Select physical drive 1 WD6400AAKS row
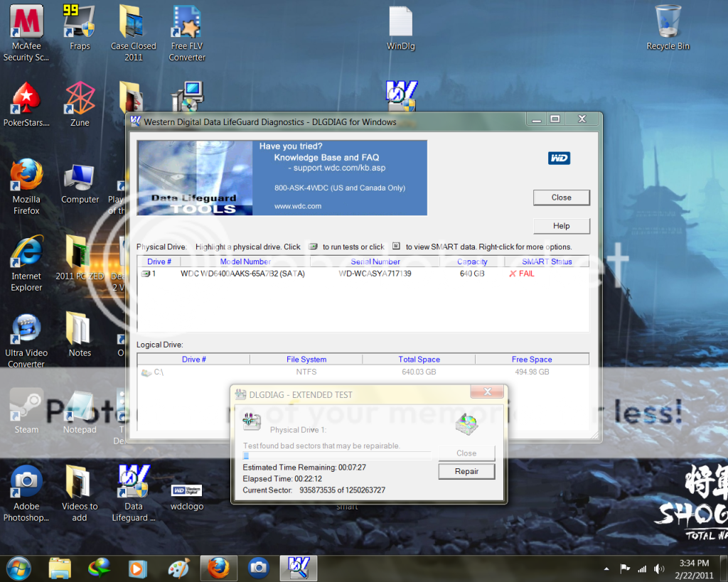This screenshot has width=728, height=582. [363, 274]
